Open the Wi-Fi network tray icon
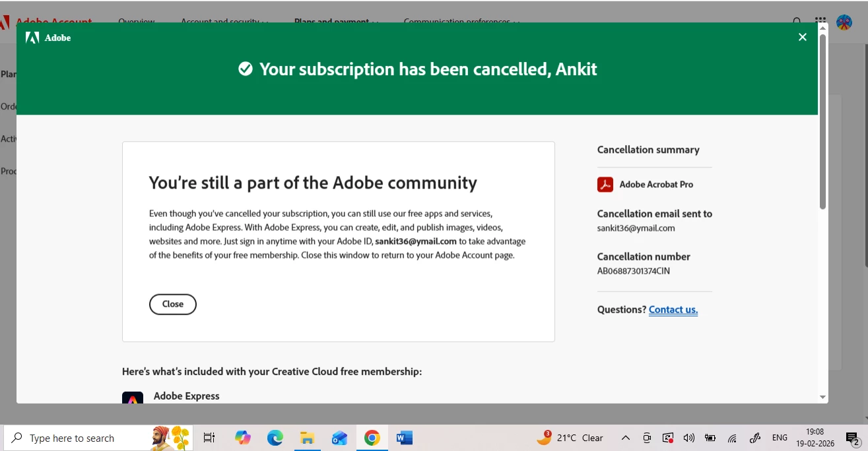 pyautogui.click(x=732, y=438)
